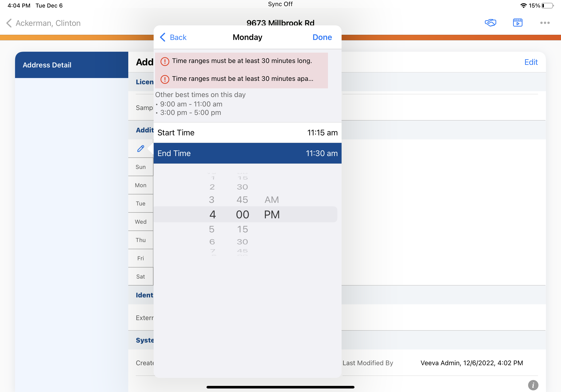Tap the pencil edit icon above weekdays
Viewport: 561px width, 392px height.
click(x=141, y=149)
